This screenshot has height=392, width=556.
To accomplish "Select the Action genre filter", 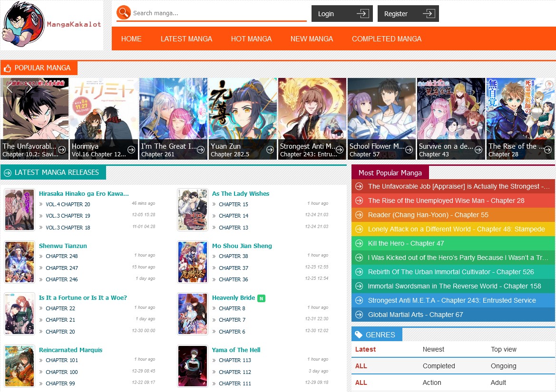I will 432,382.
